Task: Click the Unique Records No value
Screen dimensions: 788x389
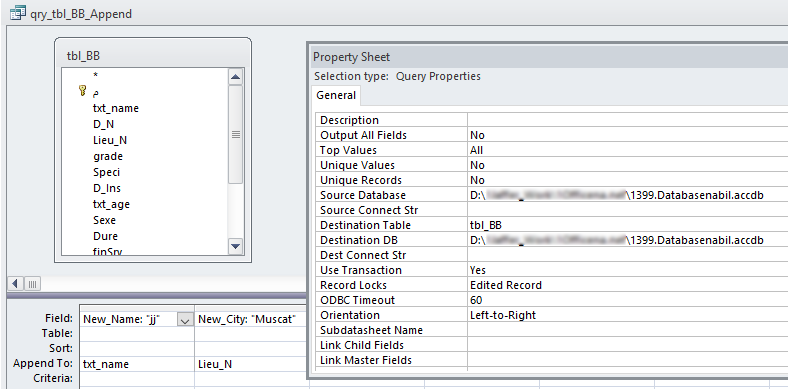Action: (477, 180)
